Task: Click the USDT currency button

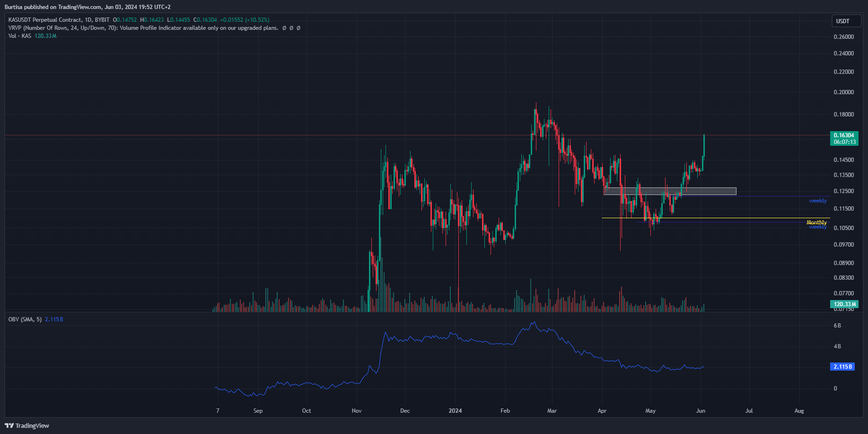Action: (x=846, y=21)
